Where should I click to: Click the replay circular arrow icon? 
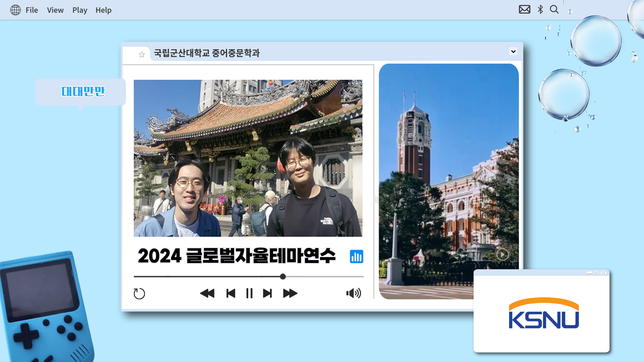pos(139,294)
